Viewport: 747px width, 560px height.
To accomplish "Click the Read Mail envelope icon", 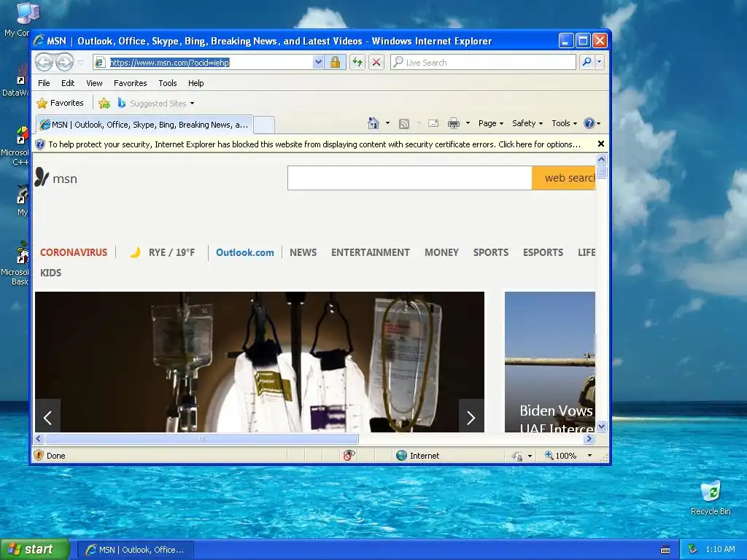I will [433, 123].
